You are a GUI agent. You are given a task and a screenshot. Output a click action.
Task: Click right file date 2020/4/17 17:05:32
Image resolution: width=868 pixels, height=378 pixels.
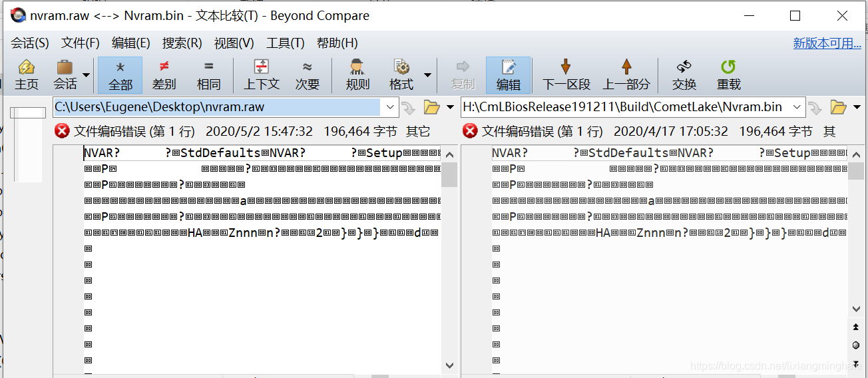point(671,131)
